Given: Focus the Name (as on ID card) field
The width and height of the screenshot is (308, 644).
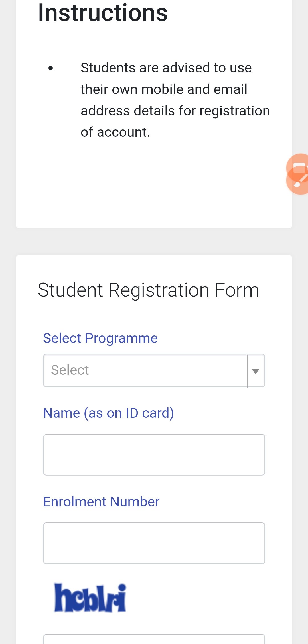Looking at the screenshot, I should click(154, 455).
